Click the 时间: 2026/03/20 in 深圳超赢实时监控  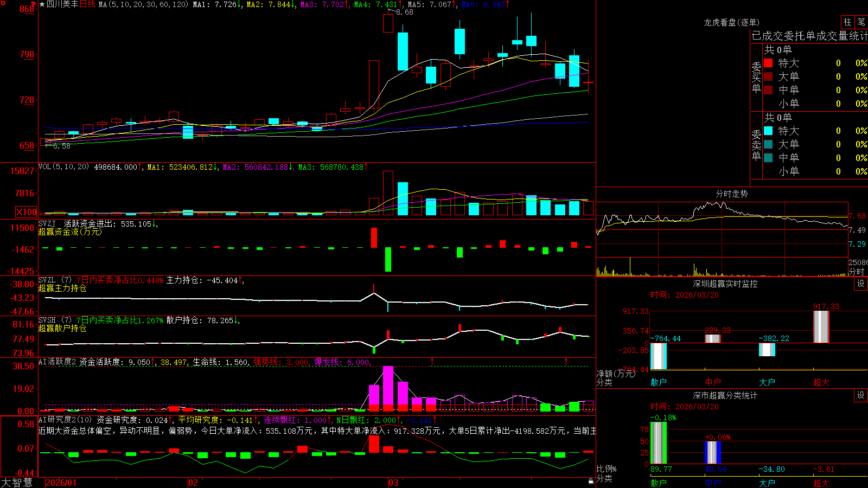click(x=685, y=295)
